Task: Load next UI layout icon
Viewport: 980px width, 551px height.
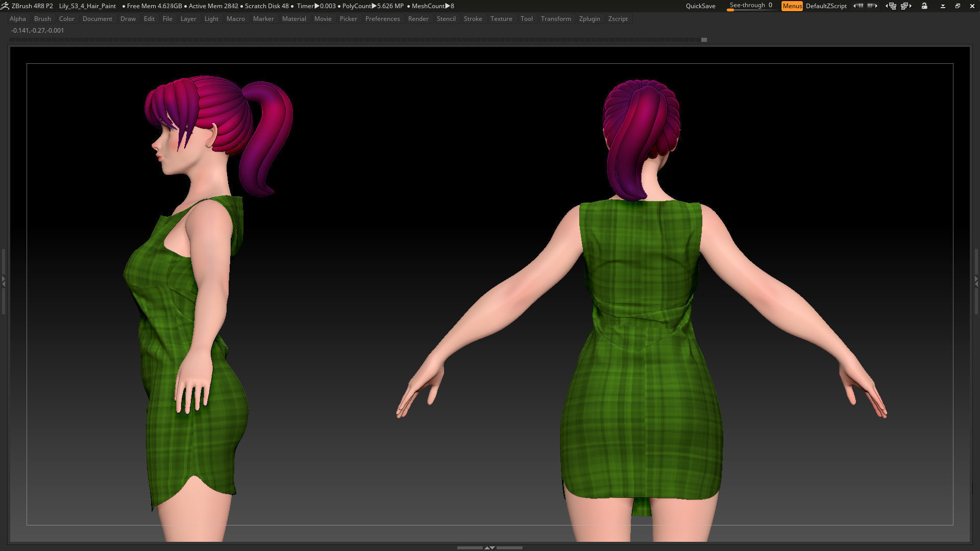Action: (x=906, y=6)
